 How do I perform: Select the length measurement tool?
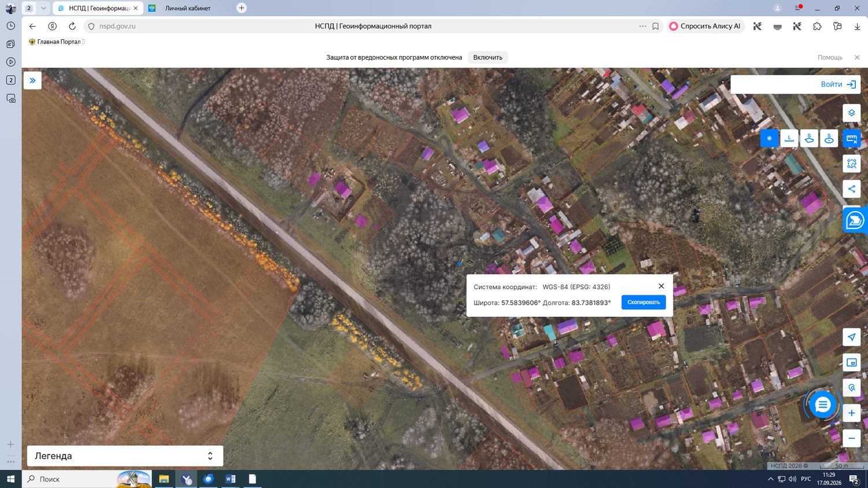(789, 138)
